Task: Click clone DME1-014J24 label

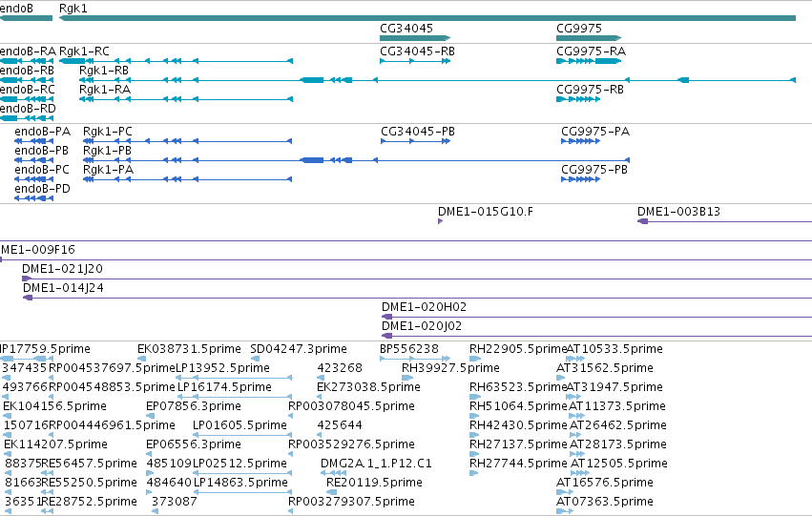Action: 63,288
